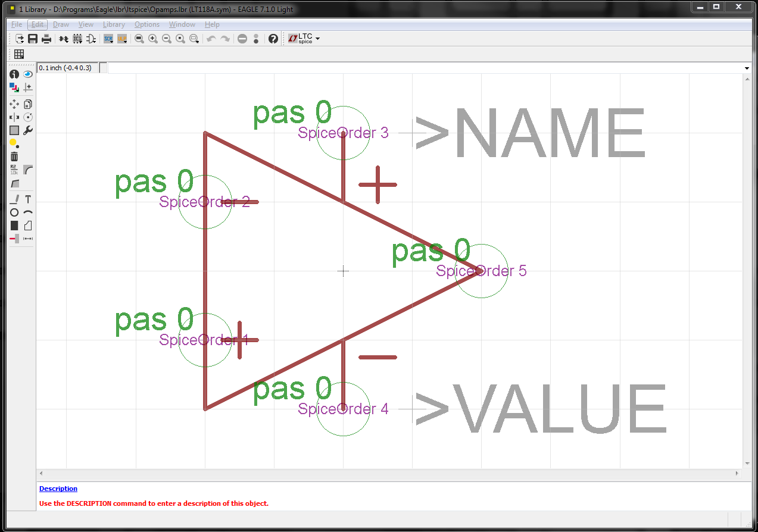This screenshot has height=532, width=758.
Task: Select the Change (wrench) tool
Action: 27,130
